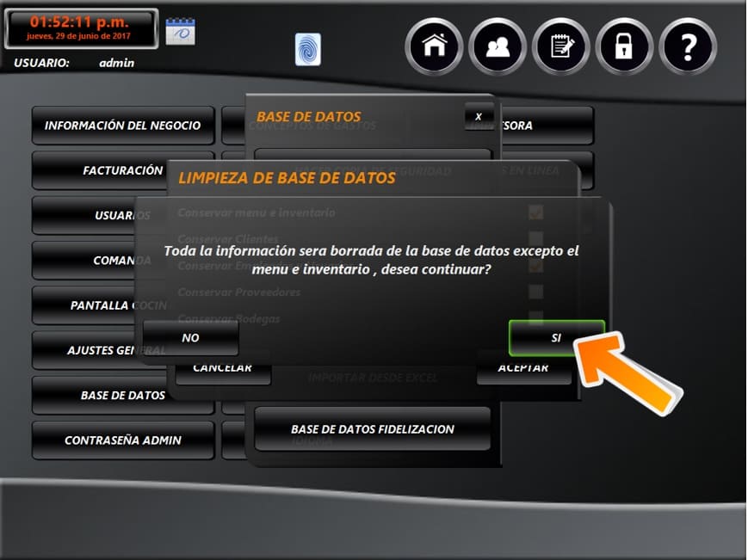
Task: Click Base de Datos Fidelizacion button
Action: pos(372,429)
